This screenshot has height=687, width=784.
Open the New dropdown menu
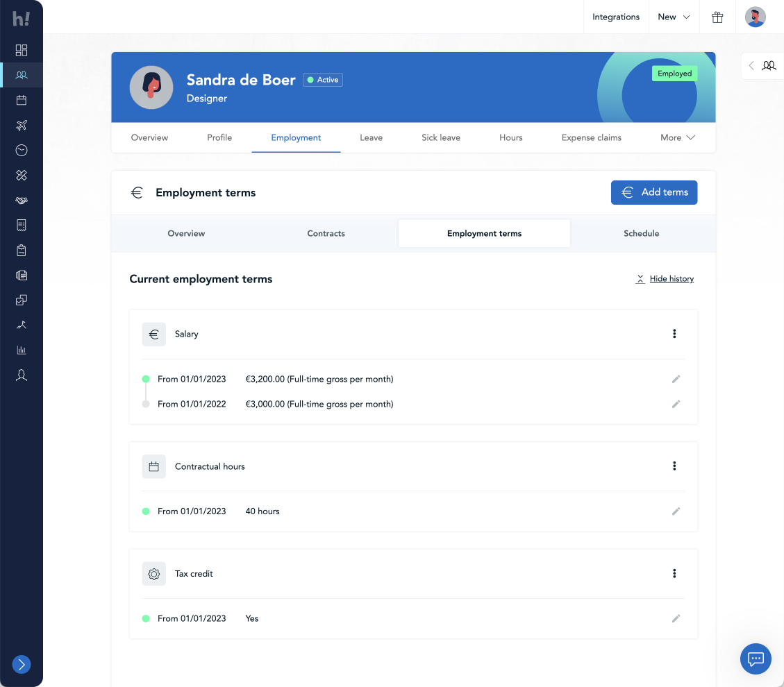pyautogui.click(x=674, y=17)
